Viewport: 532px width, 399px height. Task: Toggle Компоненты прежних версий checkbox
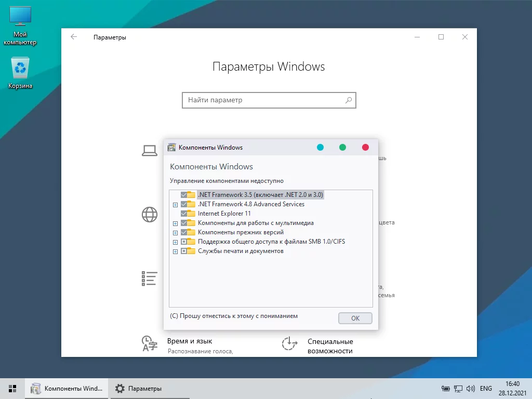(x=184, y=232)
